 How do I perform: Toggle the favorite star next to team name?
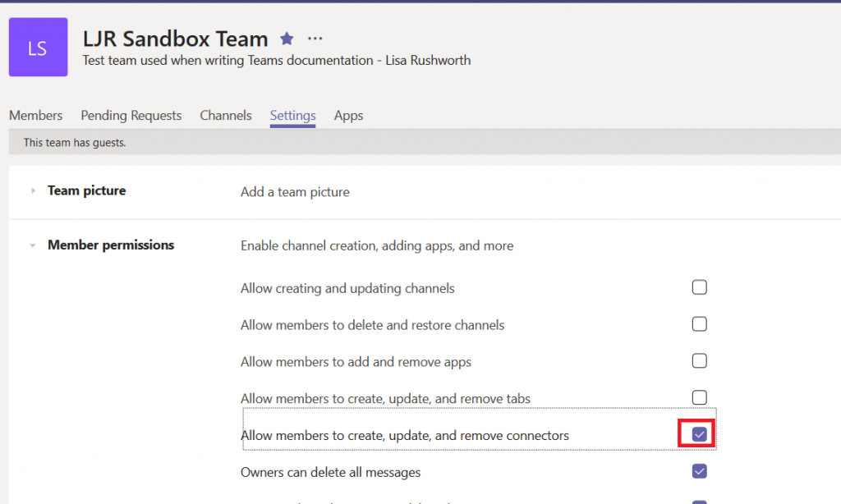(287, 39)
